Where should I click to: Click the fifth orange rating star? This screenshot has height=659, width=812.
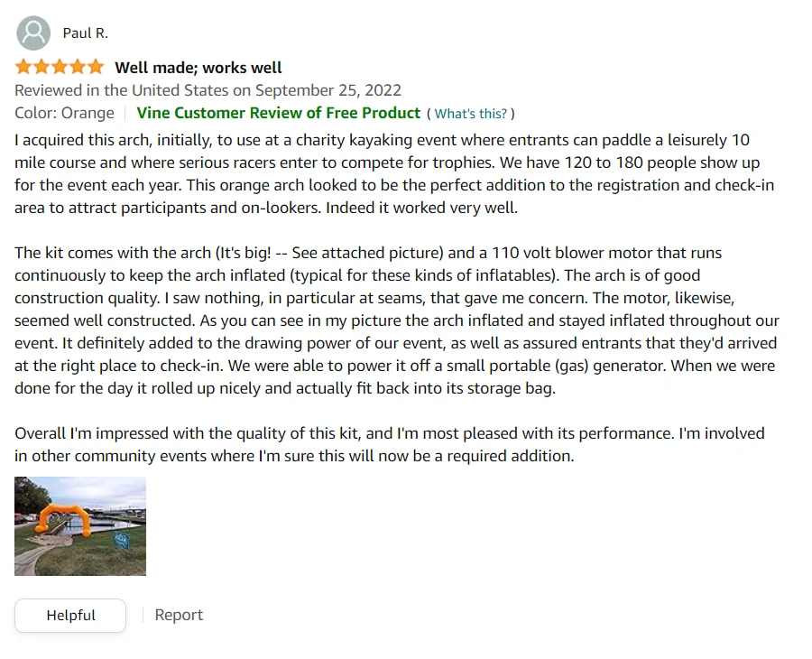tap(96, 68)
